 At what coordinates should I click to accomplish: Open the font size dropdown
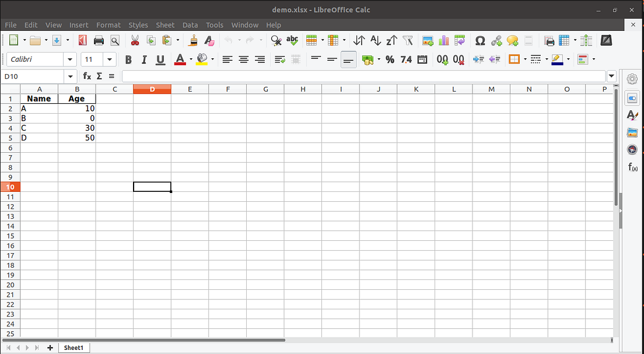[x=109, y=59]
